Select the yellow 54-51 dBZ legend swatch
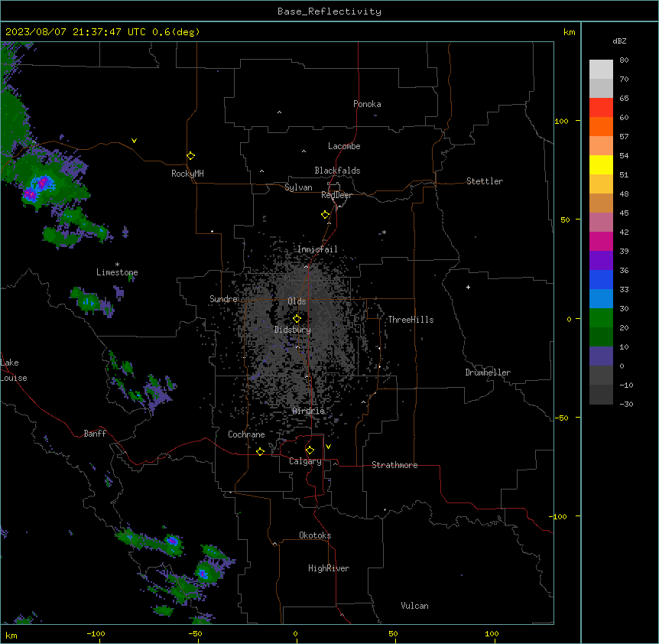 (x=601, y=164)
